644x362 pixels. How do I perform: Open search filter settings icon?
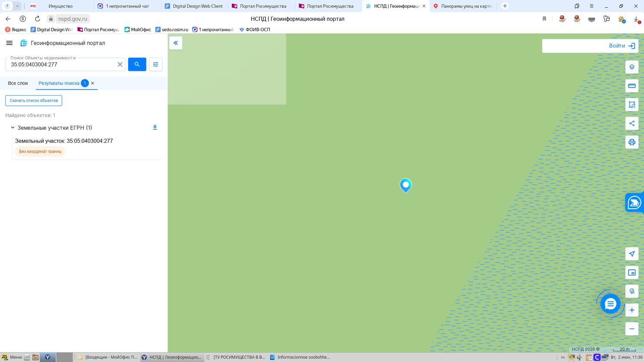coord(155,64)
